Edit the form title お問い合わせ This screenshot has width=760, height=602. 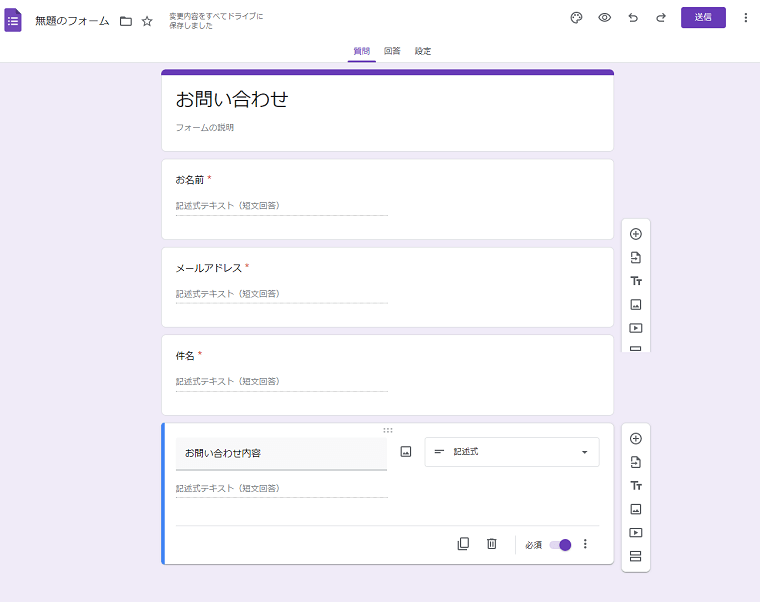(x=232, y=99)
